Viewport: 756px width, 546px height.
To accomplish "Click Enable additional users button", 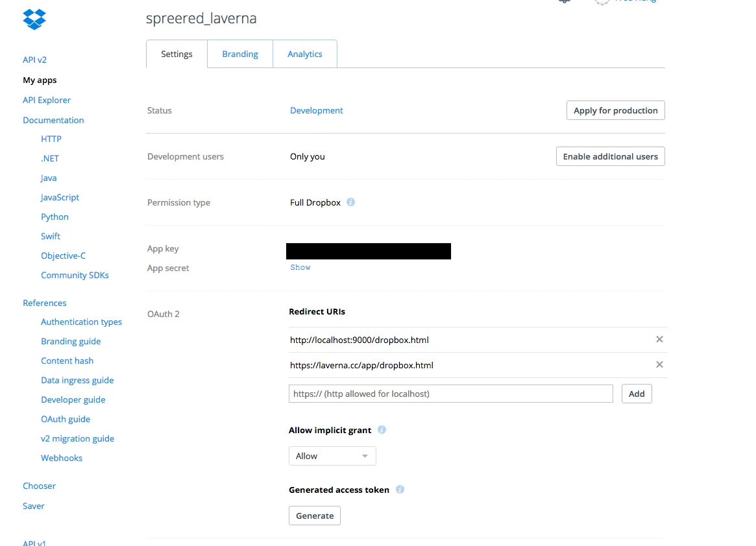I will pos(610,156).
